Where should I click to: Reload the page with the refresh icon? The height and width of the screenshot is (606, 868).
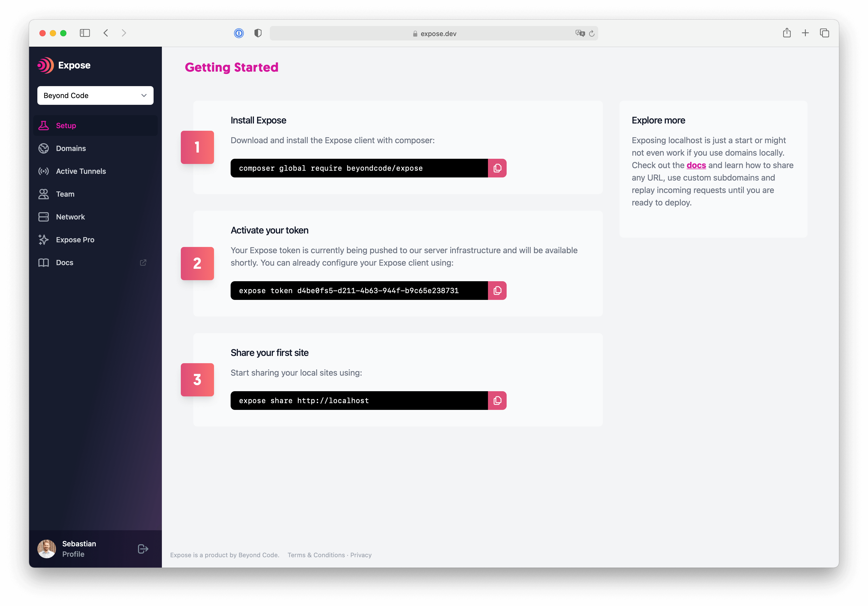coord(592,33)
